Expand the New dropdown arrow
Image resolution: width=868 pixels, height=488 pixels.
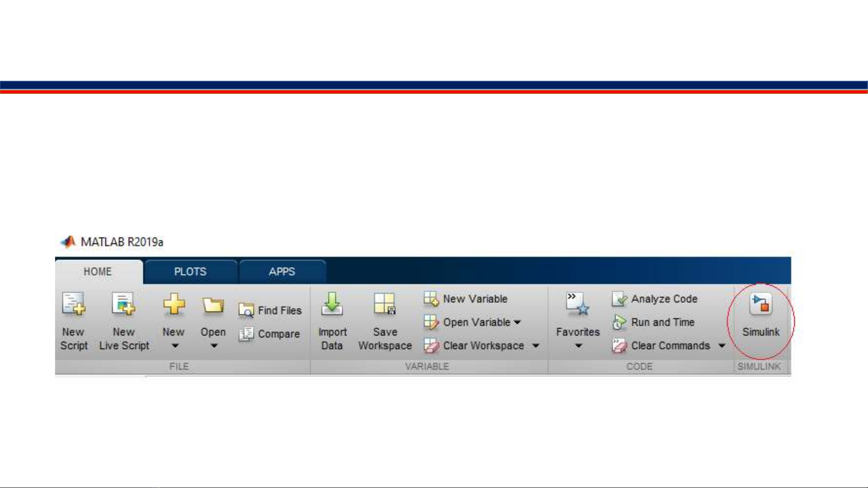tap(174, 346)
